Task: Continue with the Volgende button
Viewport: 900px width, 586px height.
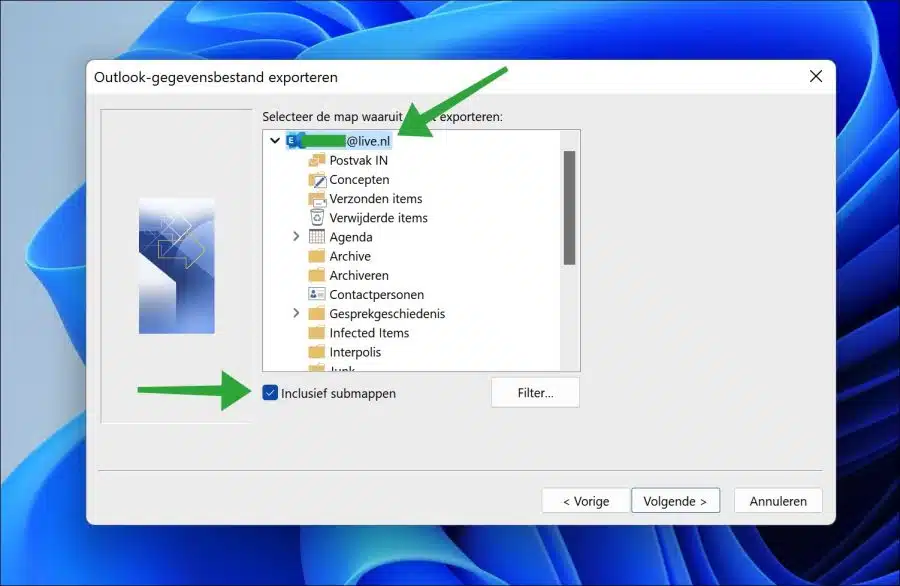Action: [x=675, y=501]
